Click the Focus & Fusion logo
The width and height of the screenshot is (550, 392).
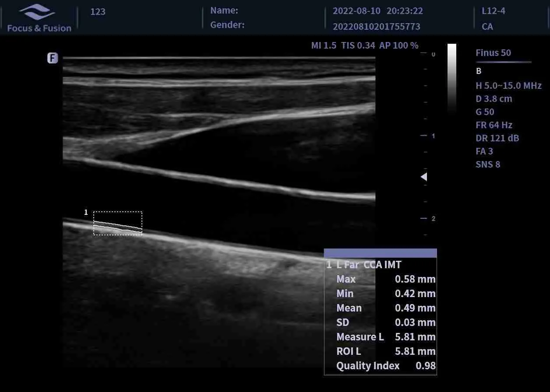pos(39,18)
